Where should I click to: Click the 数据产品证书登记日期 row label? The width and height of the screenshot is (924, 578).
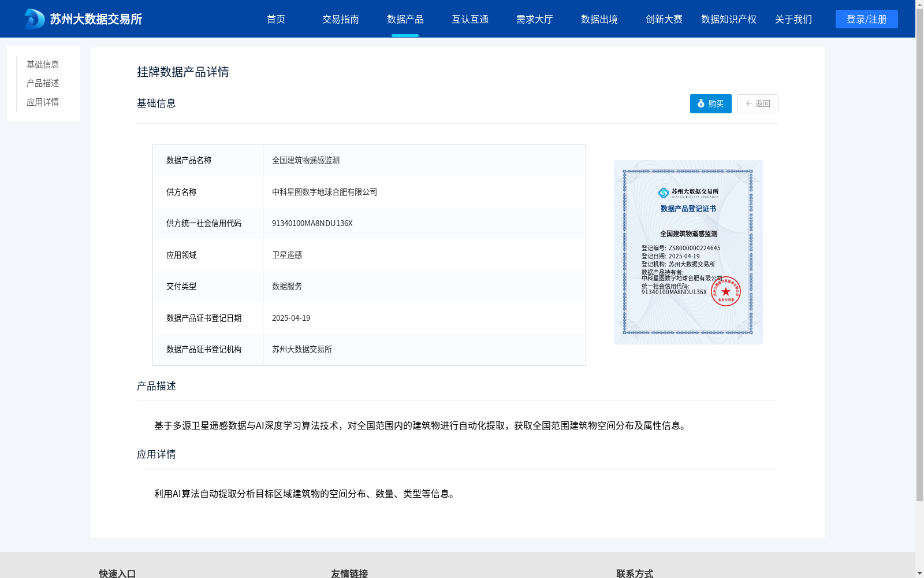(x=204, y=318)
